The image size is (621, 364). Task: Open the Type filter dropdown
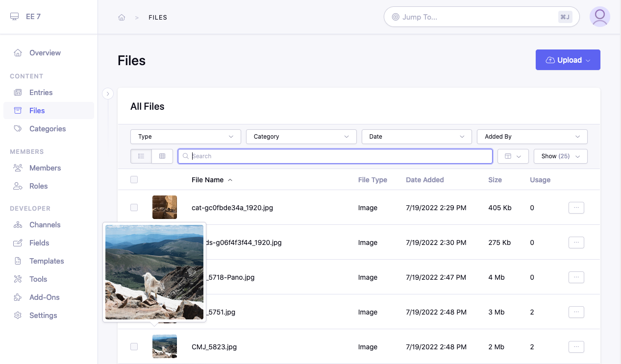[x=186, y=137]
